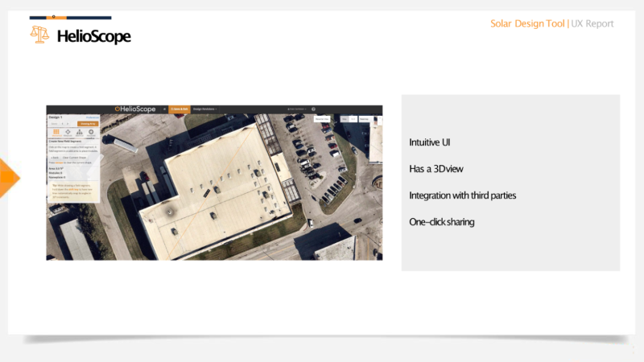Viewport: 644px width, 362px height.
Task: Open the Keepouts tab icon
Action: pos(68,132)
